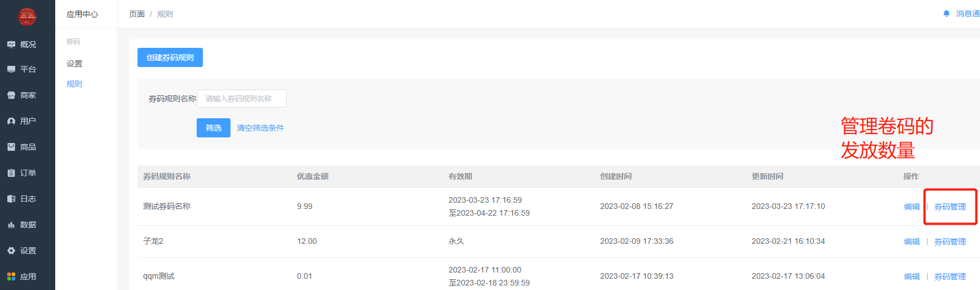
Task: Click 创建券码规则 button
Action: (170, 57)
